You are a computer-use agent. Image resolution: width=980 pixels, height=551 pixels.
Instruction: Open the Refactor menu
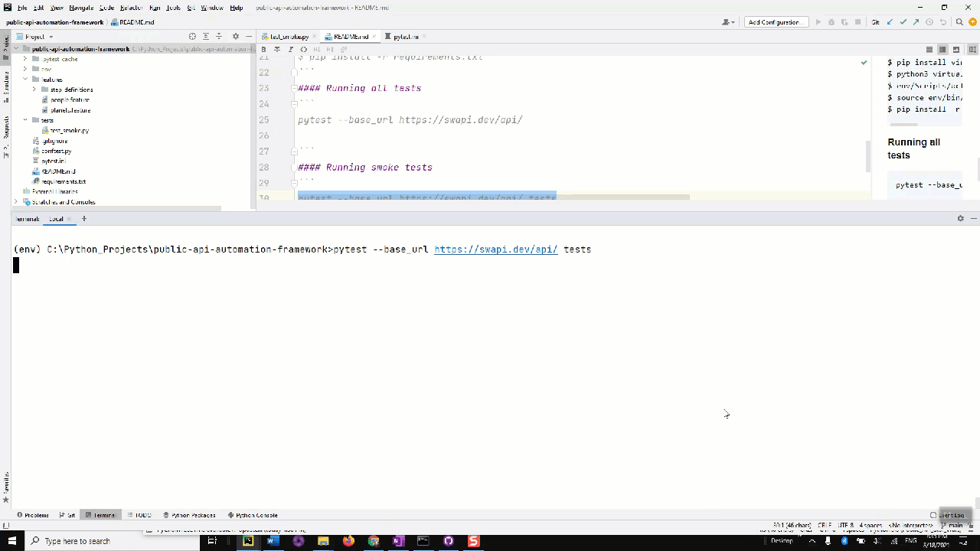pos(131,8)
